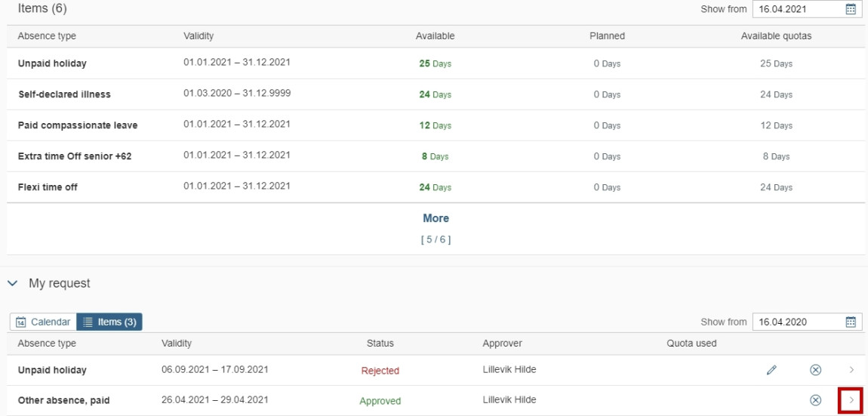Edit the 16.04.2020 Show from field
This screenshot has height=416, width=868.
coord(798,322)
